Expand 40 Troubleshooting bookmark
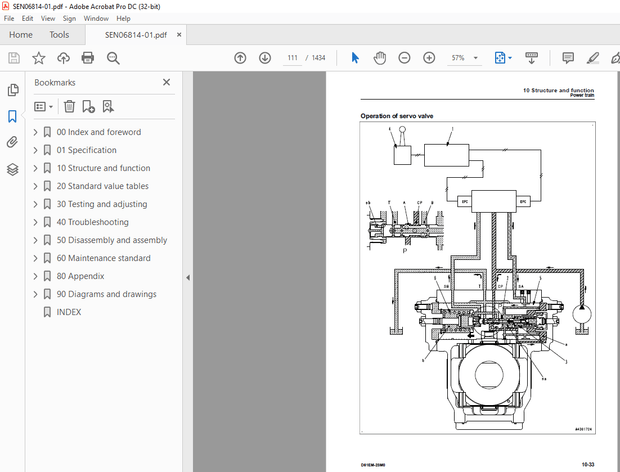Screen dimensions: 620x472 (35, 222)
